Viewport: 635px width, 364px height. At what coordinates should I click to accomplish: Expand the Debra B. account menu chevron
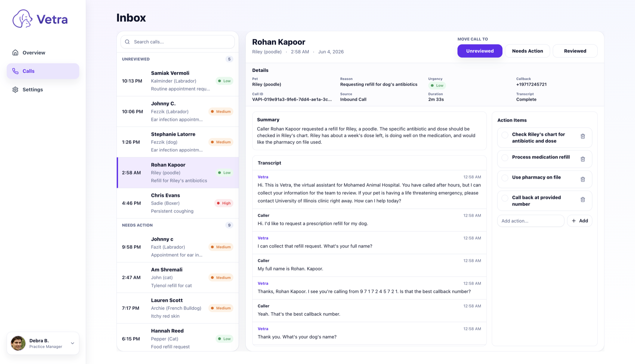point(72,343)
